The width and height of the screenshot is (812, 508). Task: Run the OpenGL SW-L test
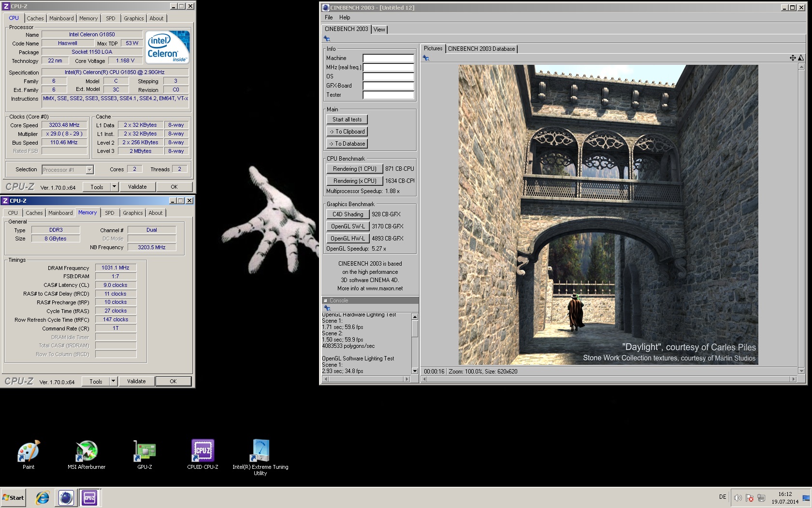348,226
